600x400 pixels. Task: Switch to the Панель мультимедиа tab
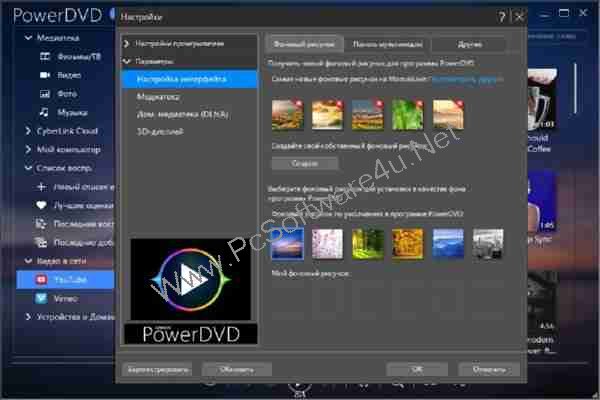[387, 44]
